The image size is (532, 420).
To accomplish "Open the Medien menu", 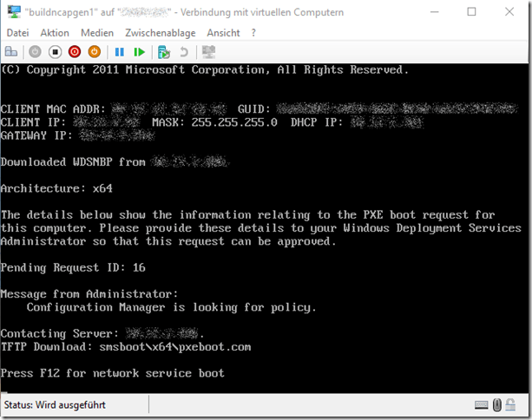I will (x=97, y=32).
